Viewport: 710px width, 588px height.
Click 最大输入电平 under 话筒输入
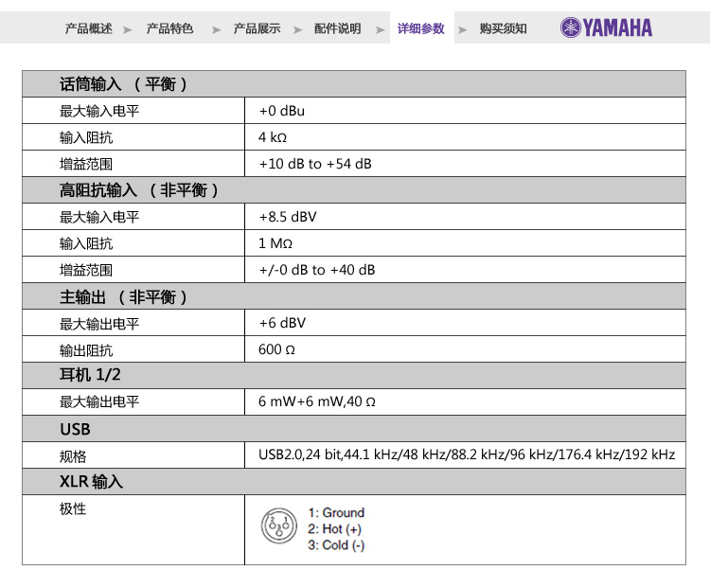(x=99, y=111)
